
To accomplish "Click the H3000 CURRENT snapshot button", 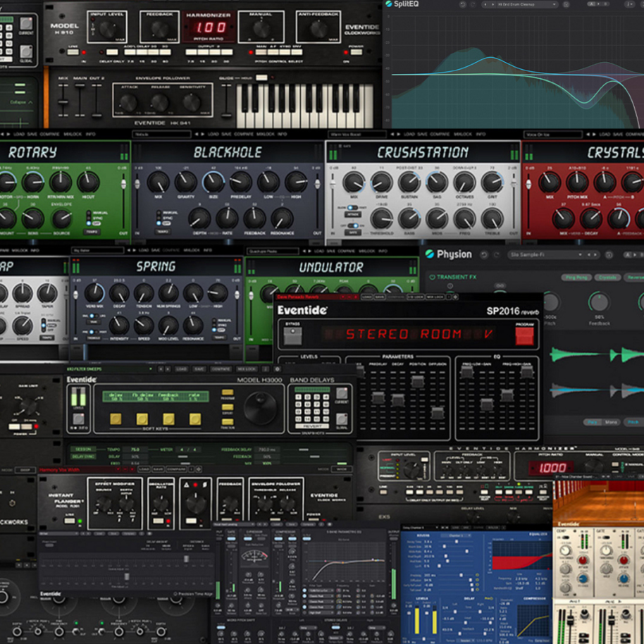I will [x=342, y=393].
